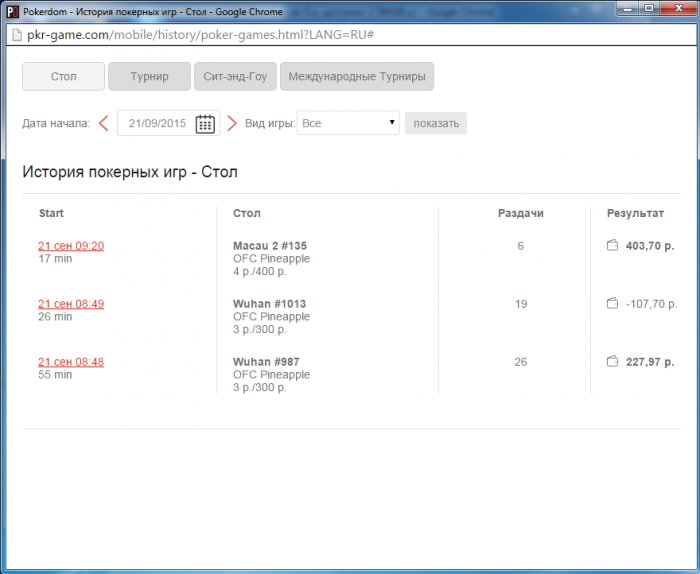Viewport: 700px width, 574px height.
Task: Click the wallet icon next to 403,70 р.
Action: [x=612, y=245]
